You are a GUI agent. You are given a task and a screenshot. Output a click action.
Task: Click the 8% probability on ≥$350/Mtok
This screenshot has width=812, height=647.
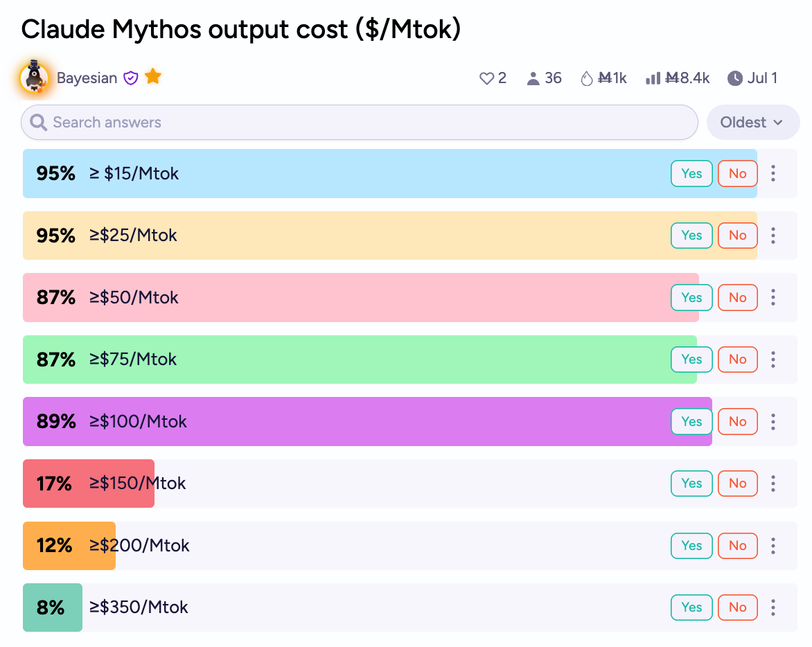(x=51, y=607)
